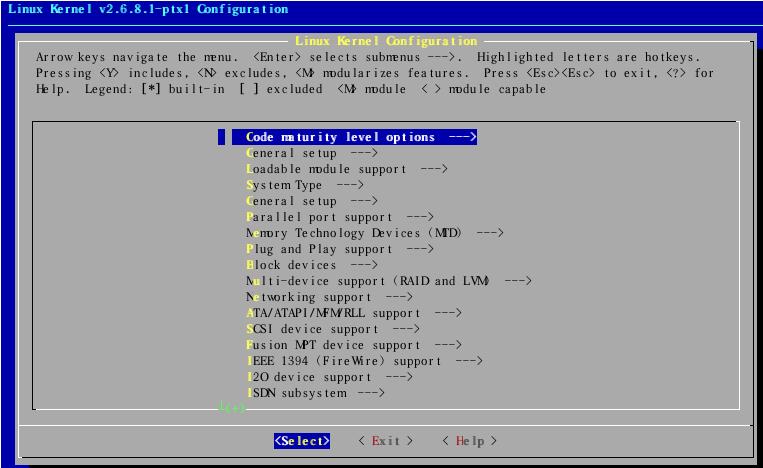Viewport: 763px width, 468px height.
Task: Select SCSI device support entry
Action: (x=333, y=329)
